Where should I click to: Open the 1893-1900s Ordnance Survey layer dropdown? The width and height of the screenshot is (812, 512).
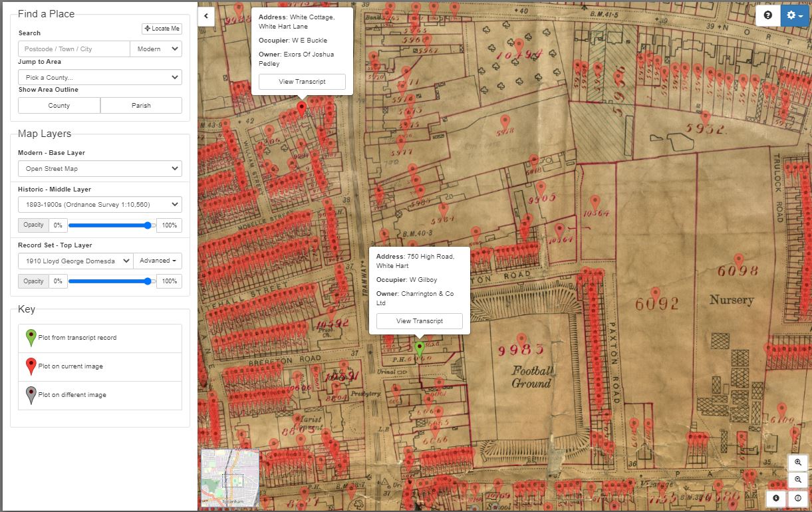[x=100, y=204]
